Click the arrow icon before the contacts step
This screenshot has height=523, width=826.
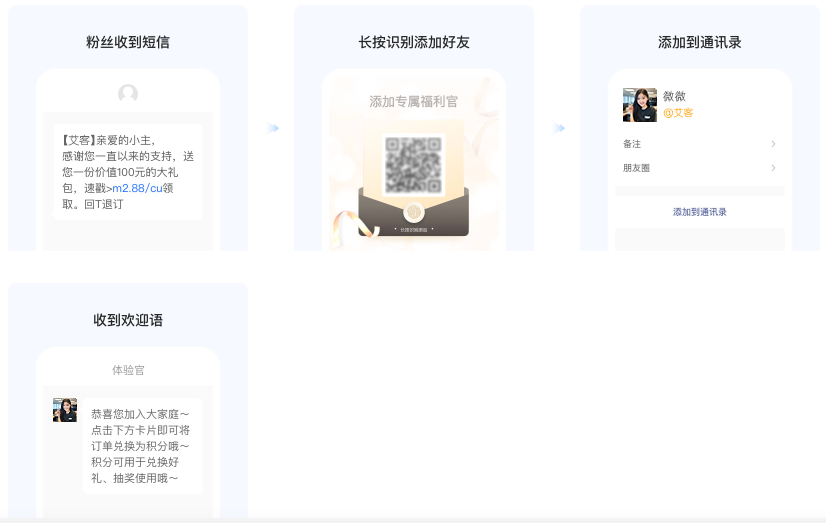[559, 128]
